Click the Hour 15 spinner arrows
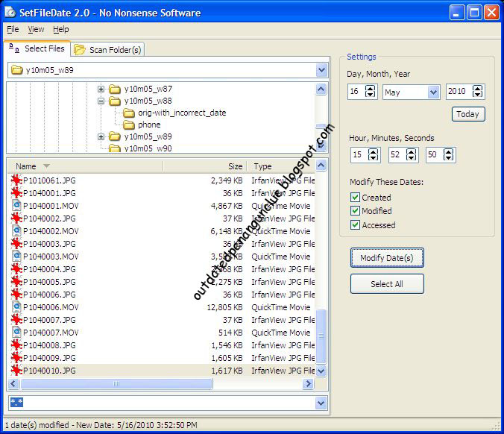Viewport: 504px width, 434px height. click(373, 154)
